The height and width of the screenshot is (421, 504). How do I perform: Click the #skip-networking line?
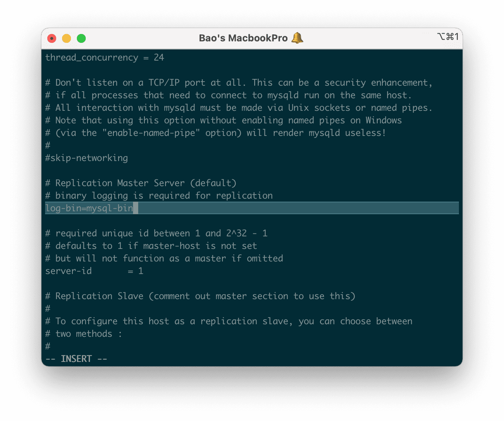[86, 158]
